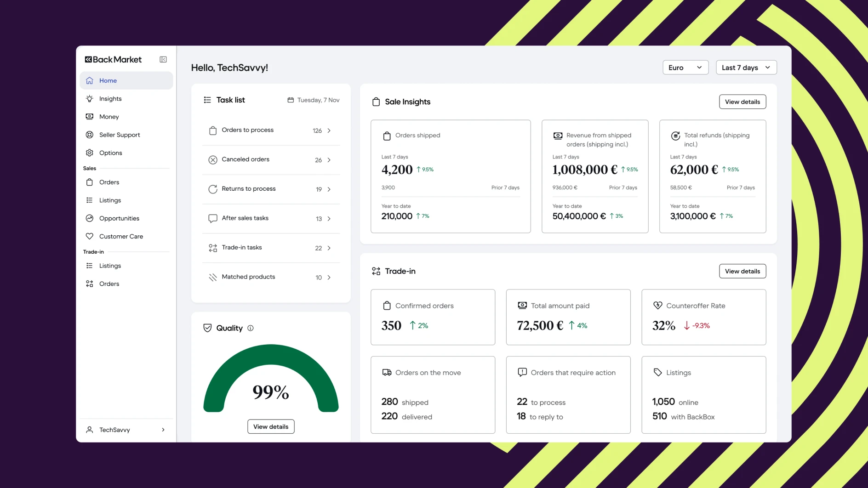
Task: Click the Task list header icon
Action: pyautogui.click(x=207, y=100)
